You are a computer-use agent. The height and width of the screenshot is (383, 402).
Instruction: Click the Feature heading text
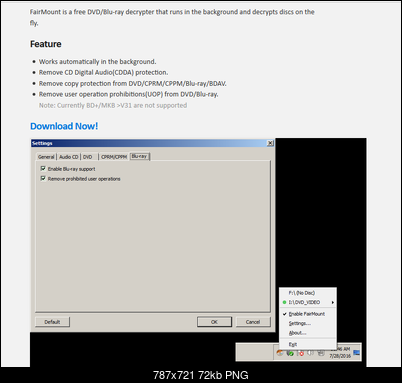46,44
